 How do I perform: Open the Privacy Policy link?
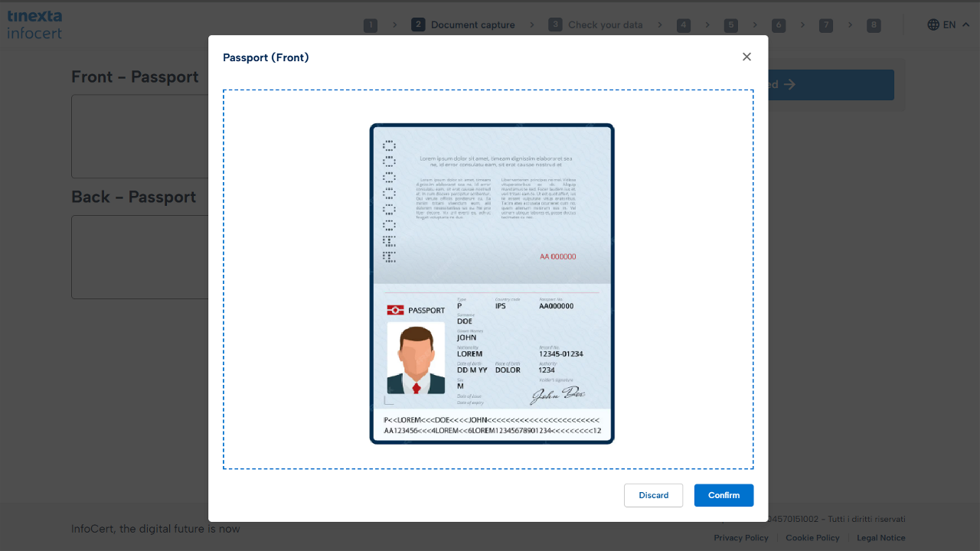[x=740, y=538]
